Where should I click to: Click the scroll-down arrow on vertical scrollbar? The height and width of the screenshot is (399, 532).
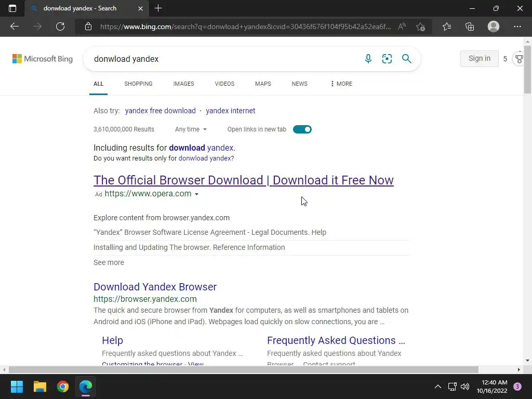[x=528, y=361]
